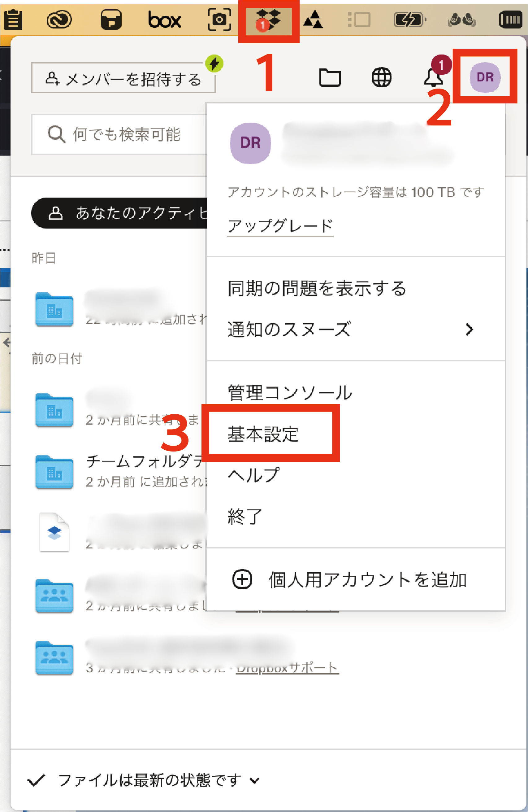Click the Box icon in the menu bar
The height and width of the screenshot is (812, 528).
coord(164,20)
